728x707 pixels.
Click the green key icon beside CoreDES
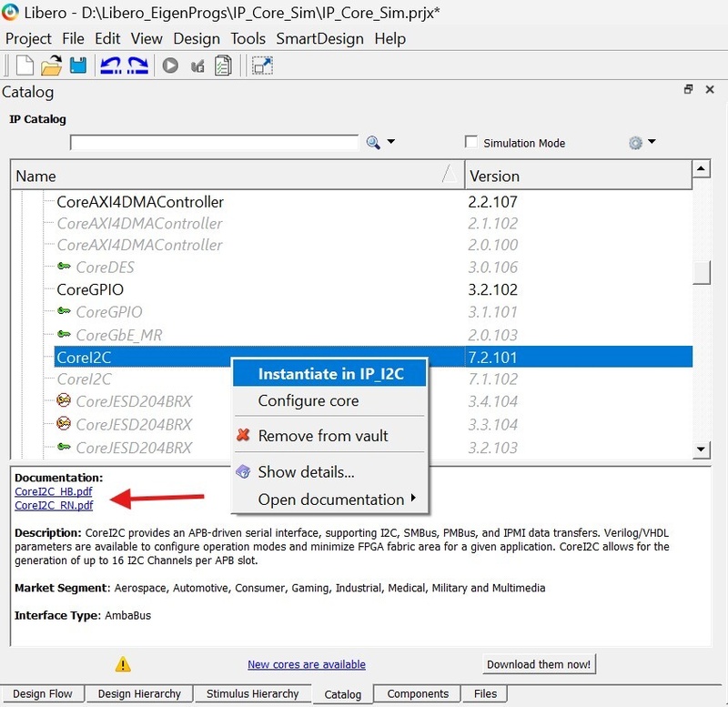point(64,266)
